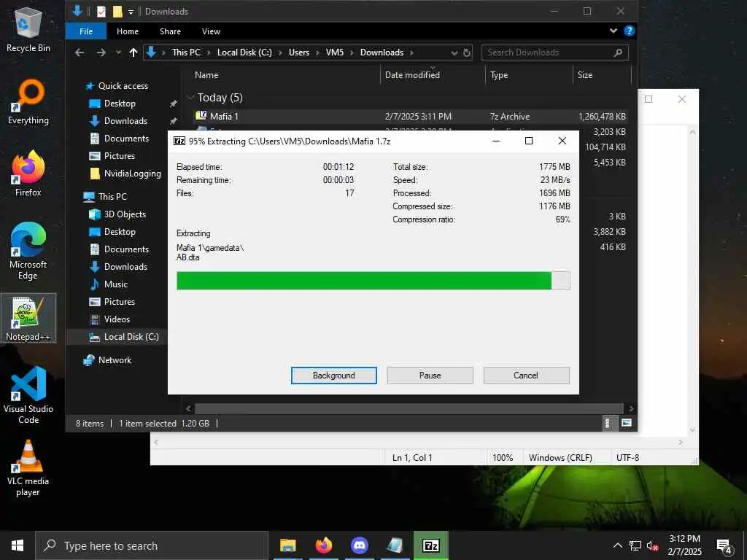This screenshot has width=747, height=560.
Task: Pause the extraction
Action: 430,376
